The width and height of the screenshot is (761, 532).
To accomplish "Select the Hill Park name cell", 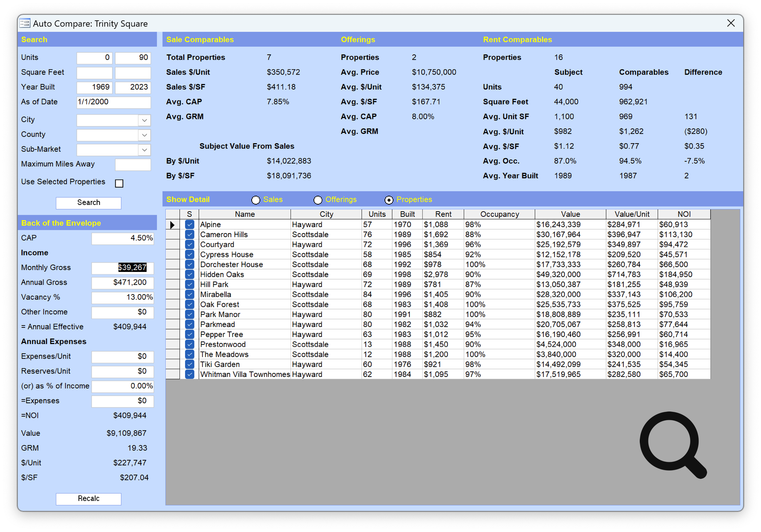I will pos(245,285).
